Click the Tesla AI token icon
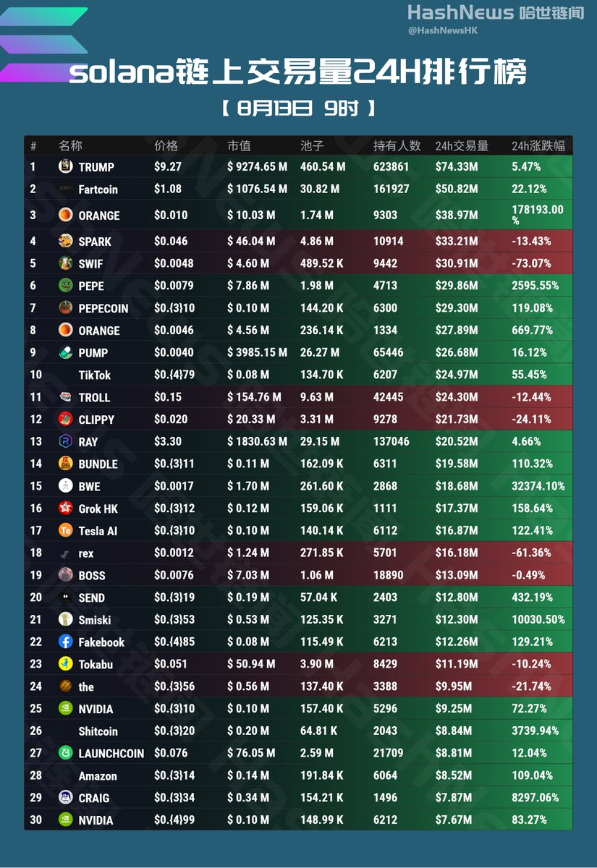 pos(66,530)
